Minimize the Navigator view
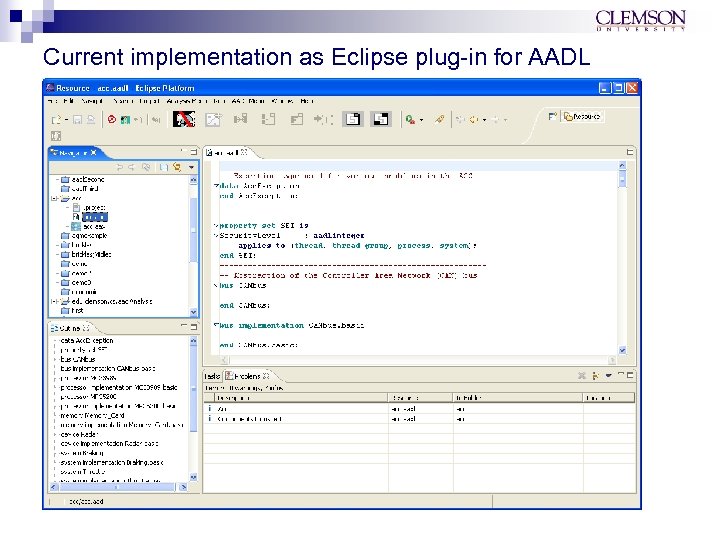 pos(183,152)
